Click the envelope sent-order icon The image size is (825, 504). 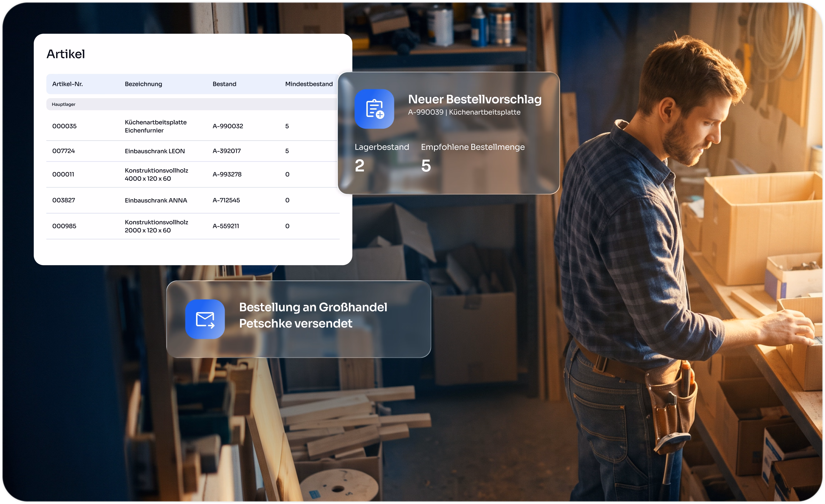(205, 319)
